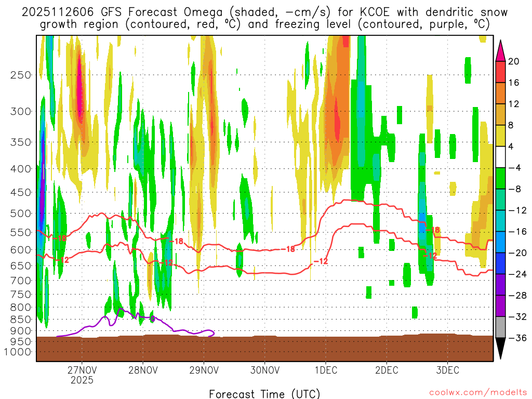Click the 2025 year label under 27NOV

tap(82, 380)
